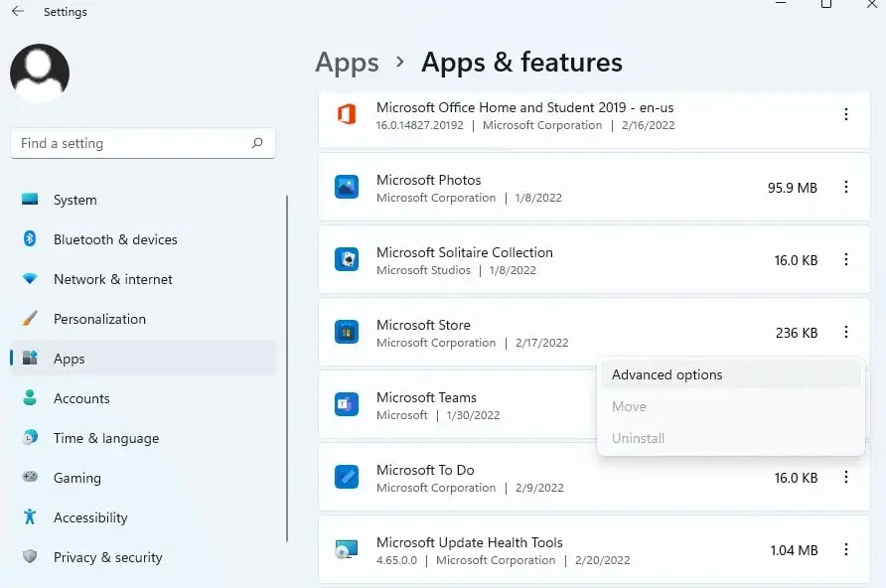Select the System icon in sidebar

(30, 200)
